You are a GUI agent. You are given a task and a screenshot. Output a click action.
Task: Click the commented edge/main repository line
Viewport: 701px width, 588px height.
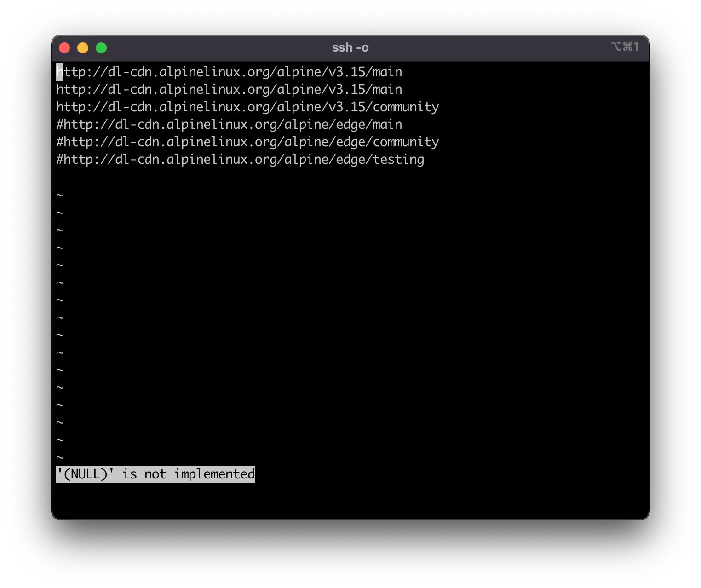[229, 125]
